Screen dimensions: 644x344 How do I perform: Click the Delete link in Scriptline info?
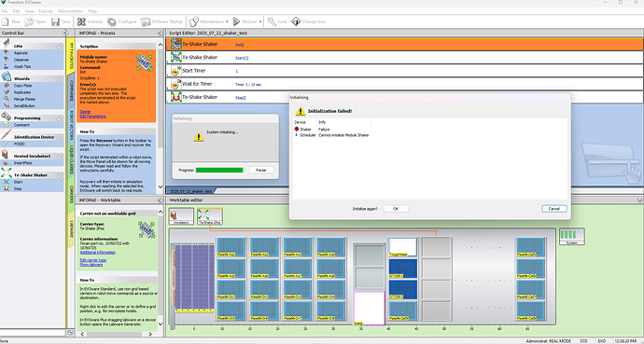pyautogui.click(x=85, y=112)
